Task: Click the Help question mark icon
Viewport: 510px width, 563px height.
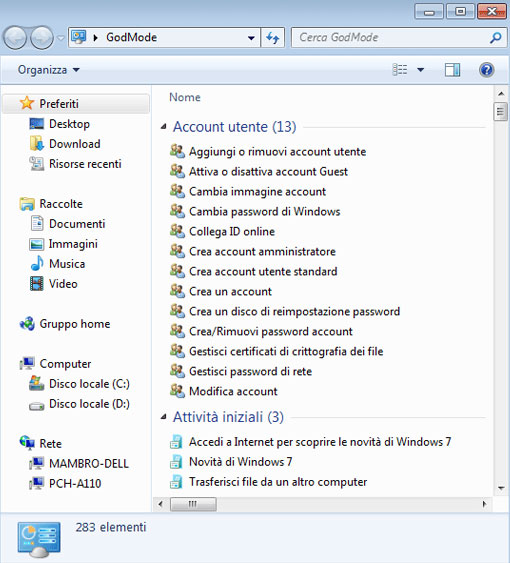Action: 486,70
